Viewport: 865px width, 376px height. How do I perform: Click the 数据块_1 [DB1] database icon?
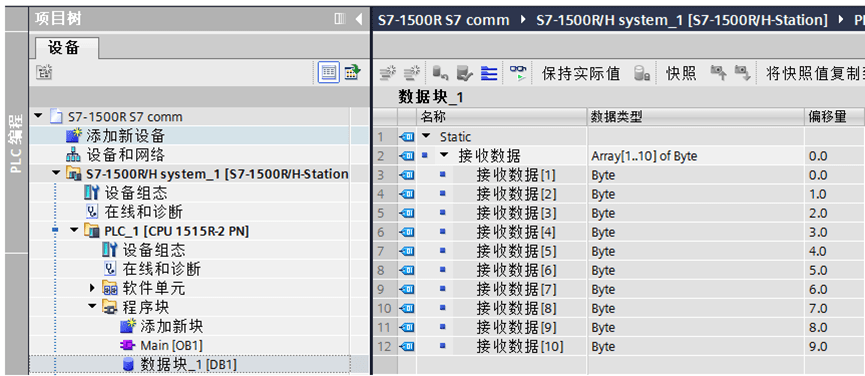[128, 365]
